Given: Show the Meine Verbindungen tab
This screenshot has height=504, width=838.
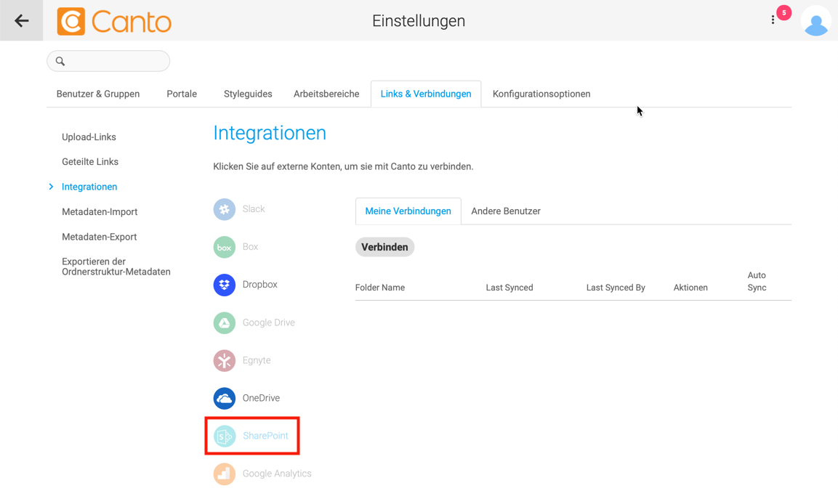Looking at the screenshot, I should pos(408,211).
